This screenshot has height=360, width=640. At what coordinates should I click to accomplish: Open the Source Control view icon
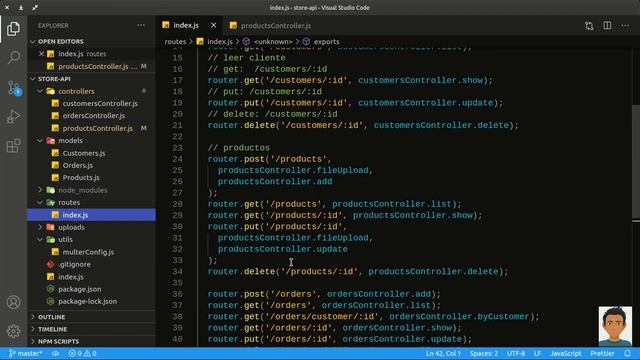pos(13,87)
